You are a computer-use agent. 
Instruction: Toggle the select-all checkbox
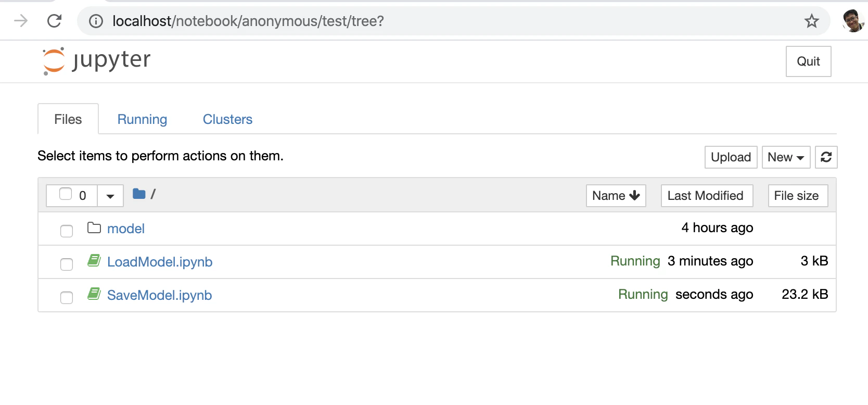[66, 194]
